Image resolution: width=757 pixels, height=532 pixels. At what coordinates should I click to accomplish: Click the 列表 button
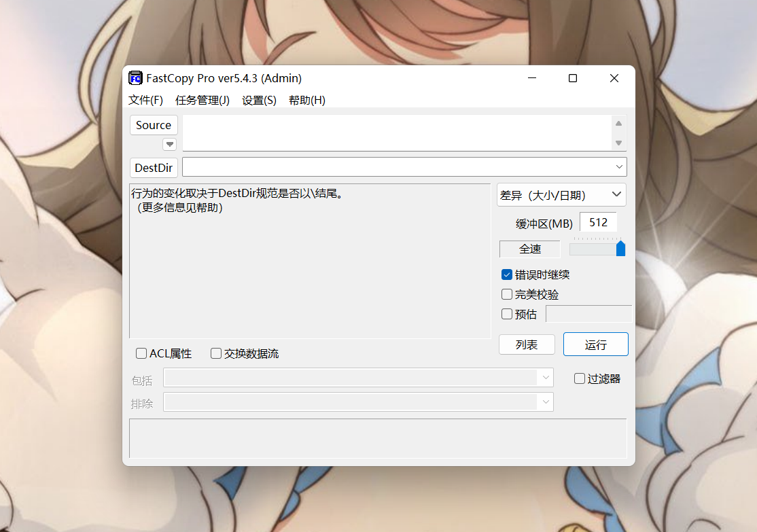click(x=527, y=344)
